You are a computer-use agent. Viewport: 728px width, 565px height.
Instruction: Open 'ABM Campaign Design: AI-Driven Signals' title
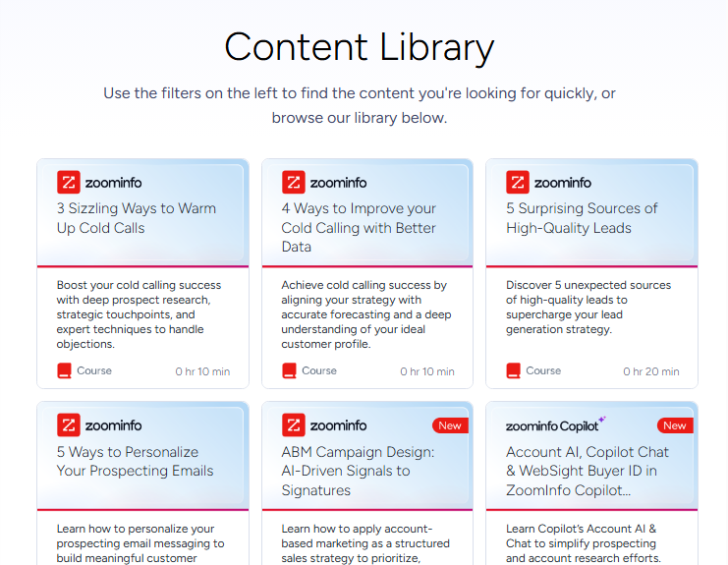pos(358,471)
